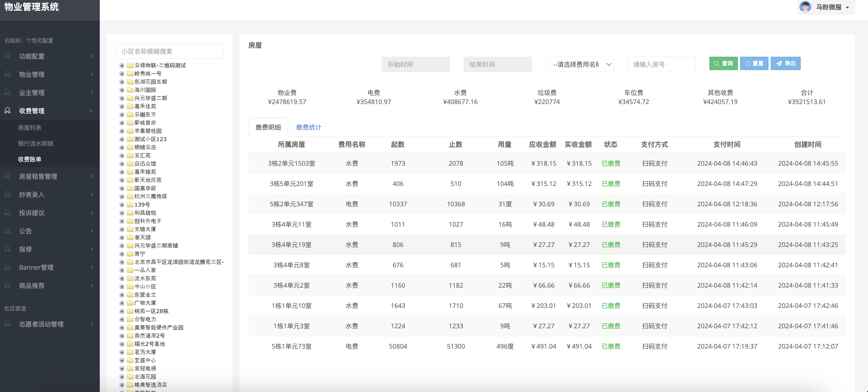
Task: Click the folder icon of 杭州三鹰传媒
Action: [x=130, y=197]
